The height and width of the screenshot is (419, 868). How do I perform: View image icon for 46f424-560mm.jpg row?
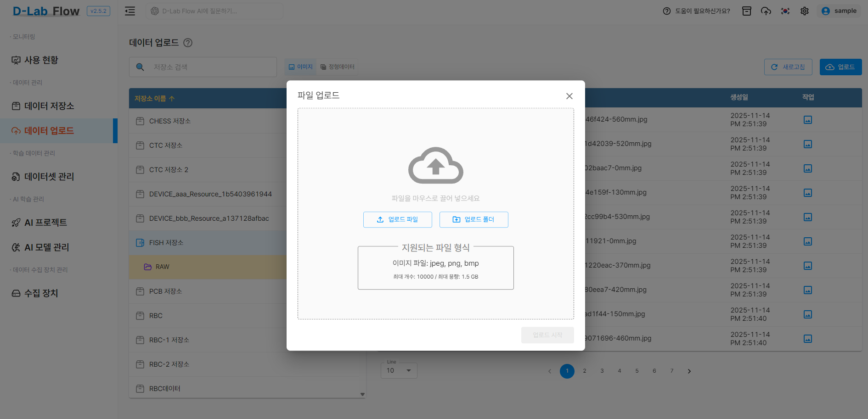point(808,120)
